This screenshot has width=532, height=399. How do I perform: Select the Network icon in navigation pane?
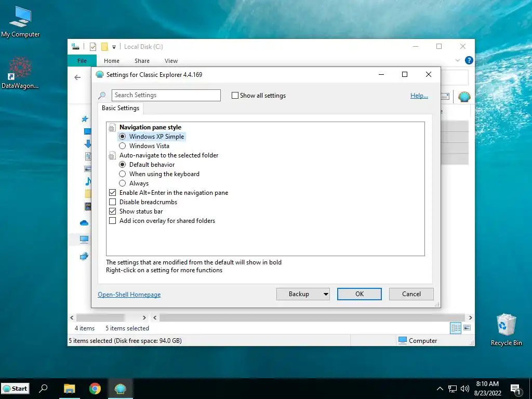click(84, 256)
